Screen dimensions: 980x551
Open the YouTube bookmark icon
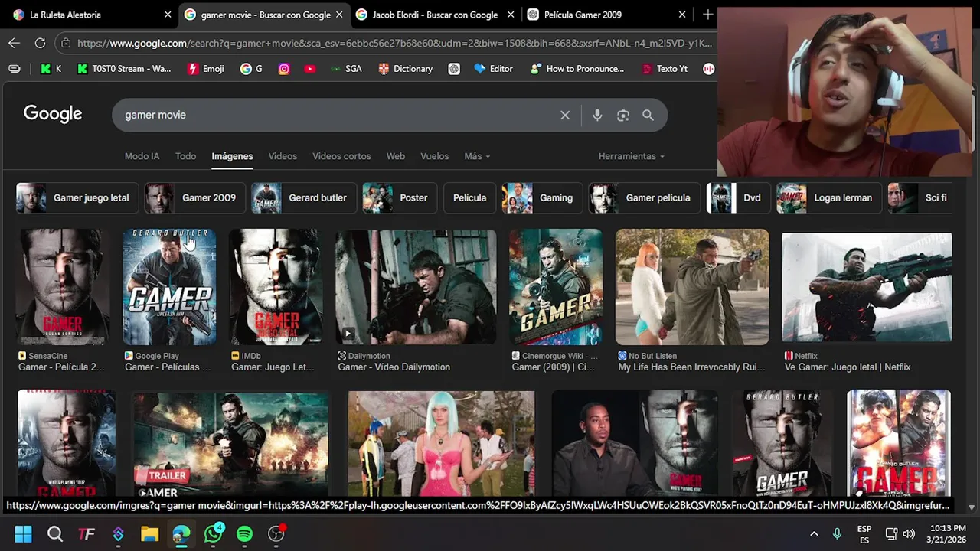click(309, 69)
